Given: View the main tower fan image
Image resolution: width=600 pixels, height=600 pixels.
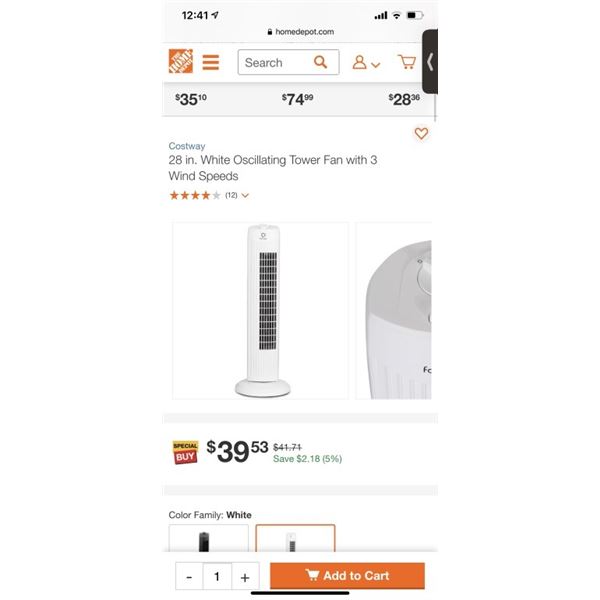Looking at the screenshot, I should click(261, 311).
